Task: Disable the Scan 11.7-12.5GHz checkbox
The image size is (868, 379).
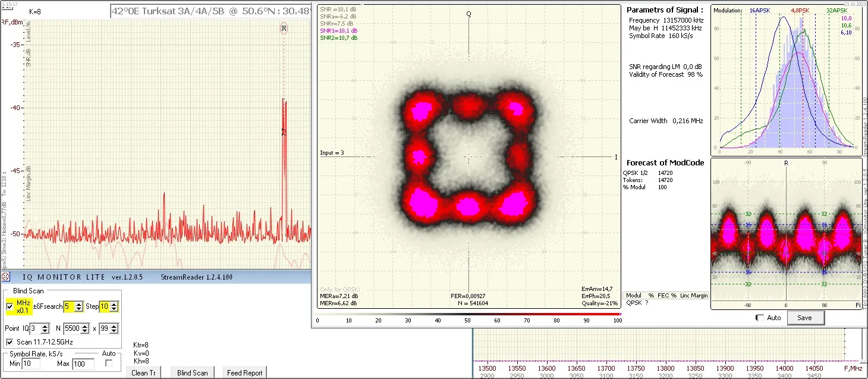Action: coord(9,342)
